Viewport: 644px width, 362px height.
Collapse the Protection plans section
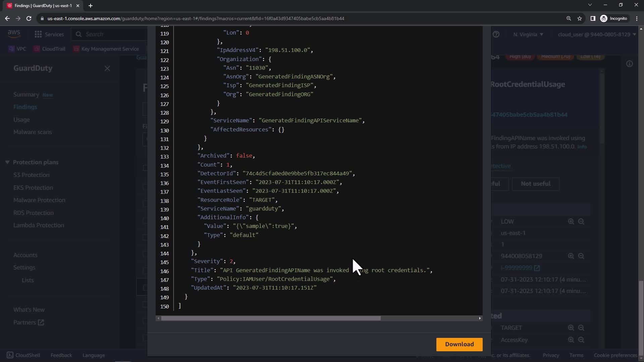pyautogui.click(x=7, y=162)
